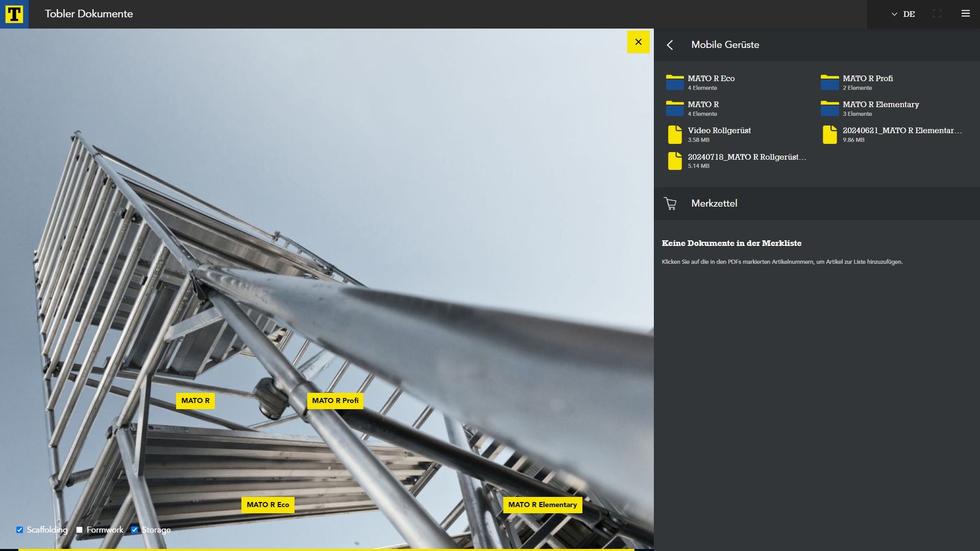Uncheck the Scaffolding checkbox
Image resolution: width=980 pixels, height=551 pixels.
click(20, 530)
